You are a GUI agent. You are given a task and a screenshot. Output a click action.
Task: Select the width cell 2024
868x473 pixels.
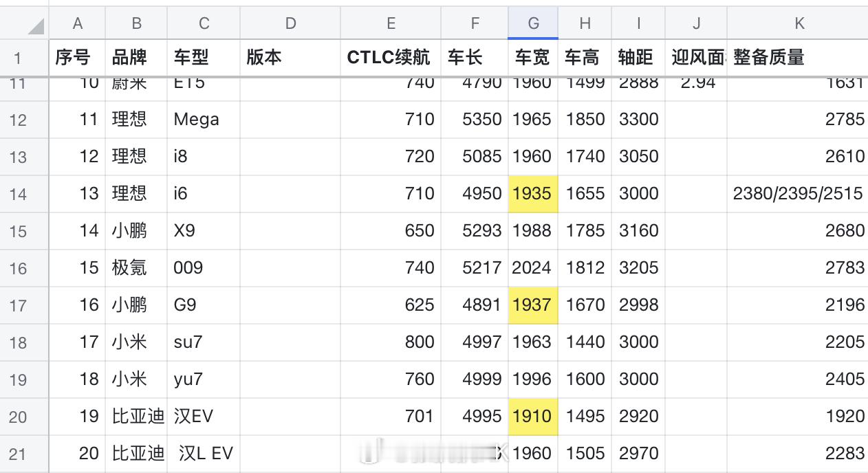pos(533,268)
